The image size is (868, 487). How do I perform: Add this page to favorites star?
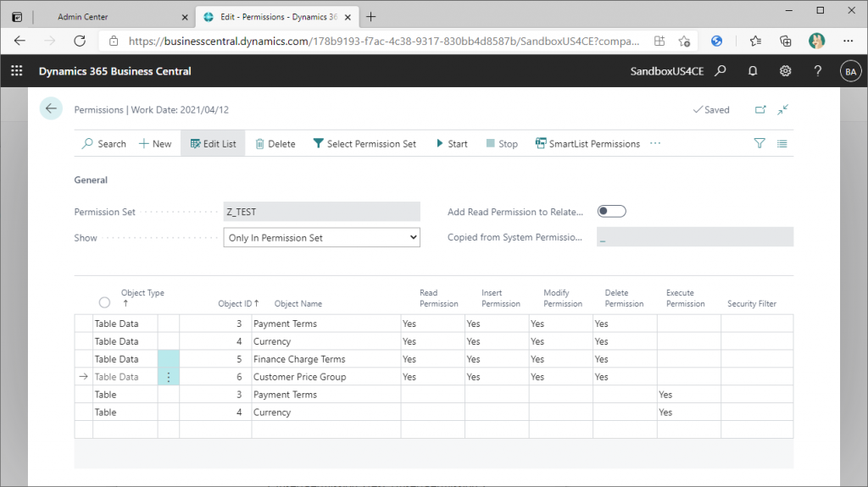pos(684,41)
